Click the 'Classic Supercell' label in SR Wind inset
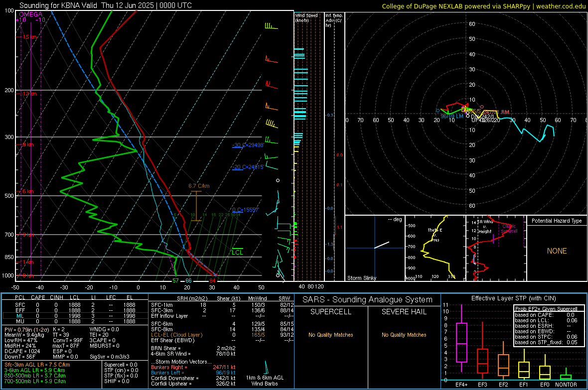 (509, 229)
